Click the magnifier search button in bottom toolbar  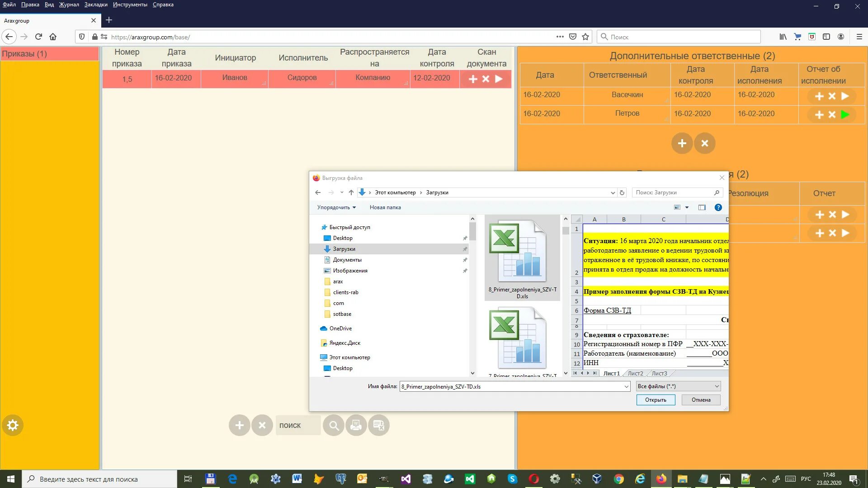[334, 425]
